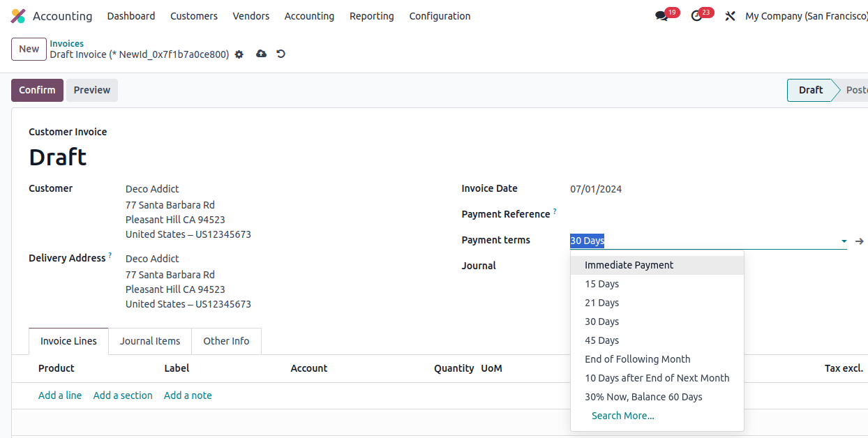Switch to the Journal Items tab

click(x=150, y=341)
